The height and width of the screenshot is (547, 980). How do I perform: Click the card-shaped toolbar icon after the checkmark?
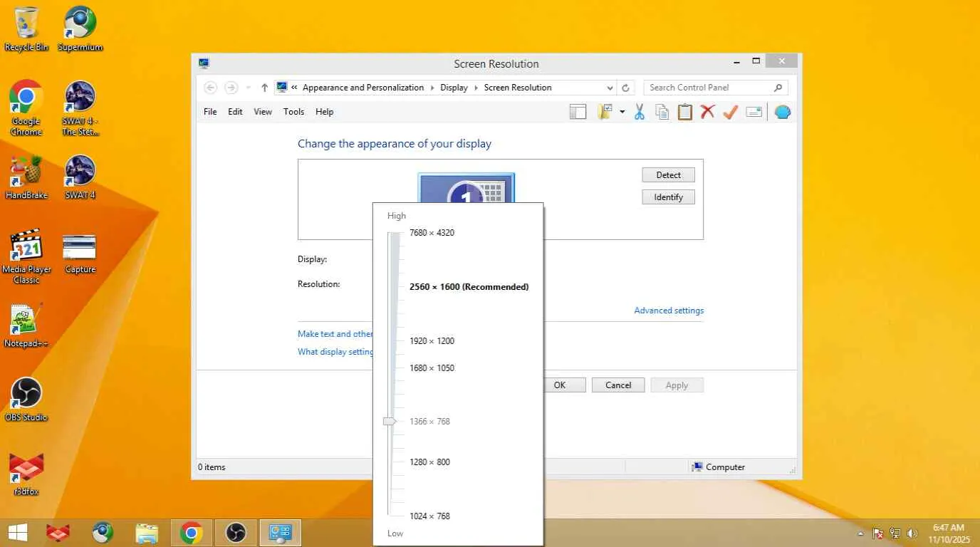click(754, 112)
